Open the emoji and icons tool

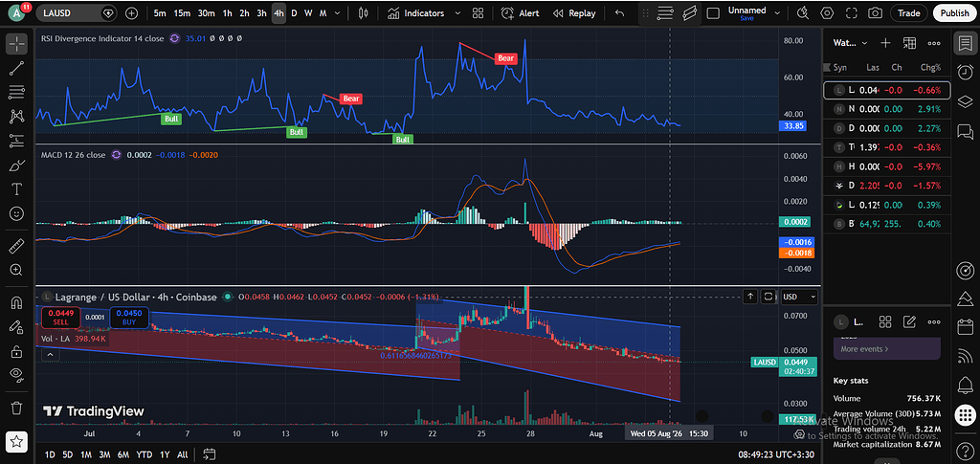point(17,213)
